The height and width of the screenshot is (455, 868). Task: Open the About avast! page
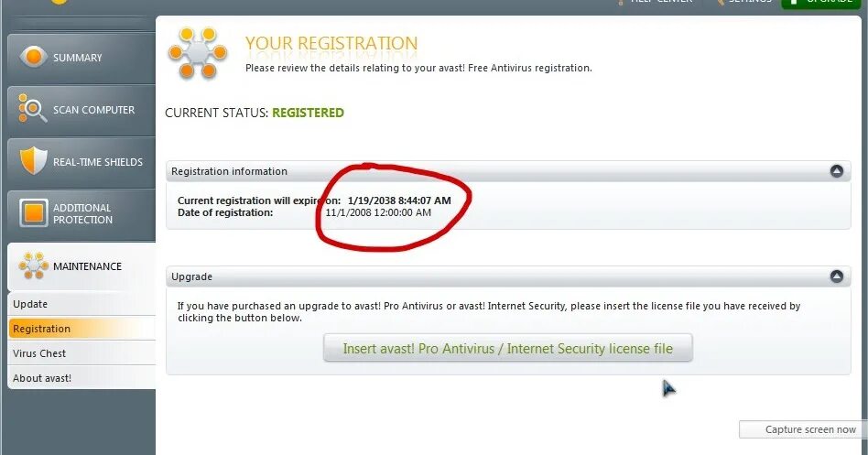(42, 378)
